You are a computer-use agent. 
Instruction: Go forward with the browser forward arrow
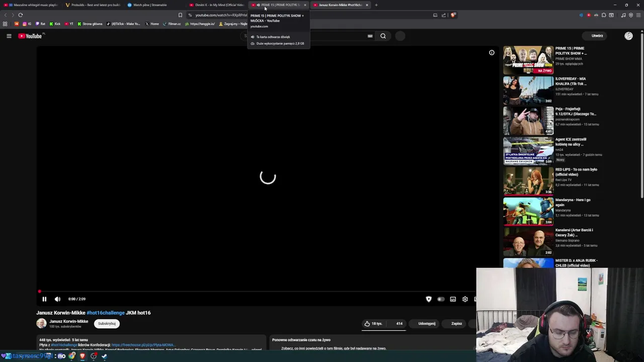[x=13, y=15]
